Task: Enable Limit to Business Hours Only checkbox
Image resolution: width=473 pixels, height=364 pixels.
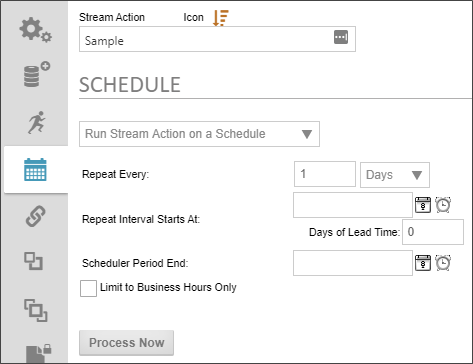Action: [88, 288]
